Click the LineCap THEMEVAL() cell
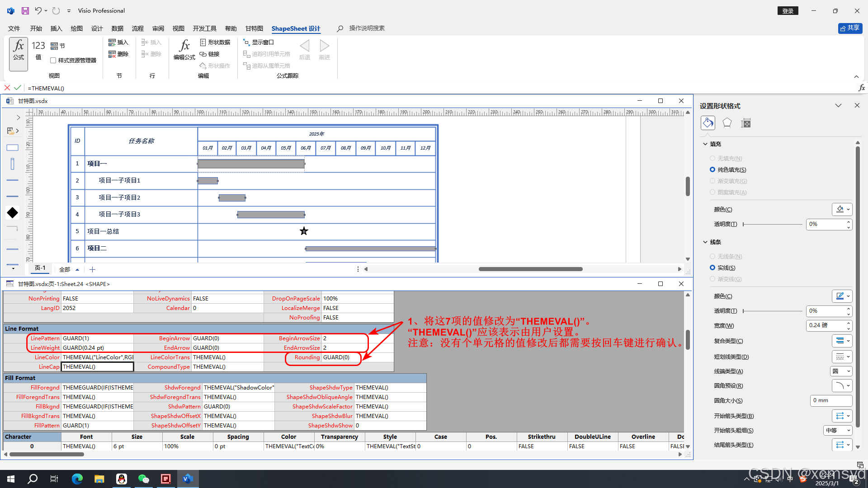The image size is (868, 488). click(97, 367)
